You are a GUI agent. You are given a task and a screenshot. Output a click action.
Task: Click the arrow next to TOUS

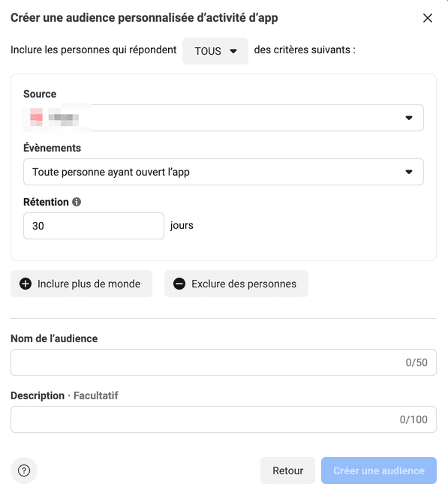pyautogui.click(x=233, y=51)
